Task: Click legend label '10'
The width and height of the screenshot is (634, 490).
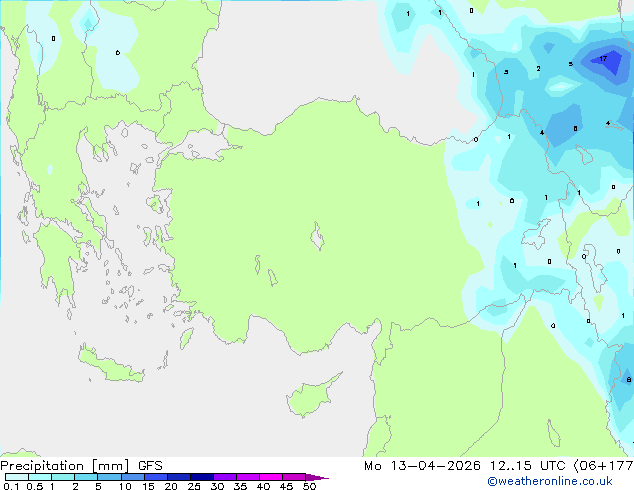Action: pyautogui.click(x=125, y=486)
